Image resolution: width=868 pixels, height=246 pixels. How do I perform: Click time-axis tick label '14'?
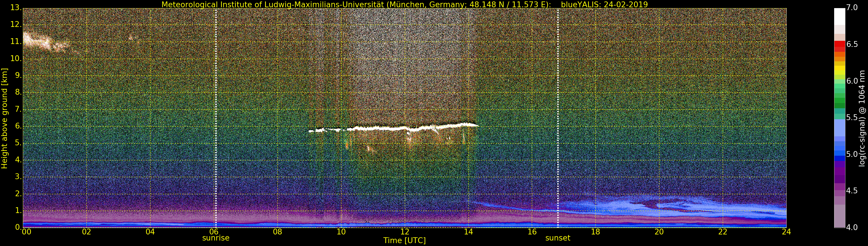point(468,232)
